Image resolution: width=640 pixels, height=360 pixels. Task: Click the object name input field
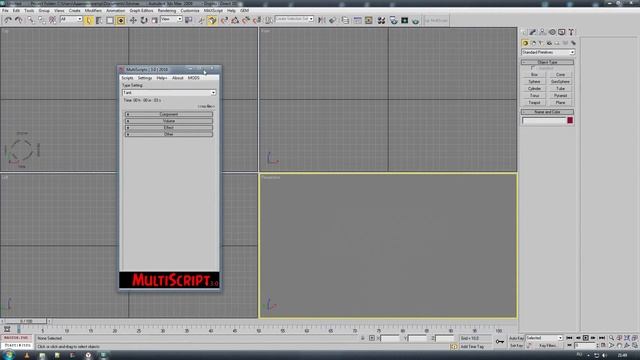tap(544, 120)
